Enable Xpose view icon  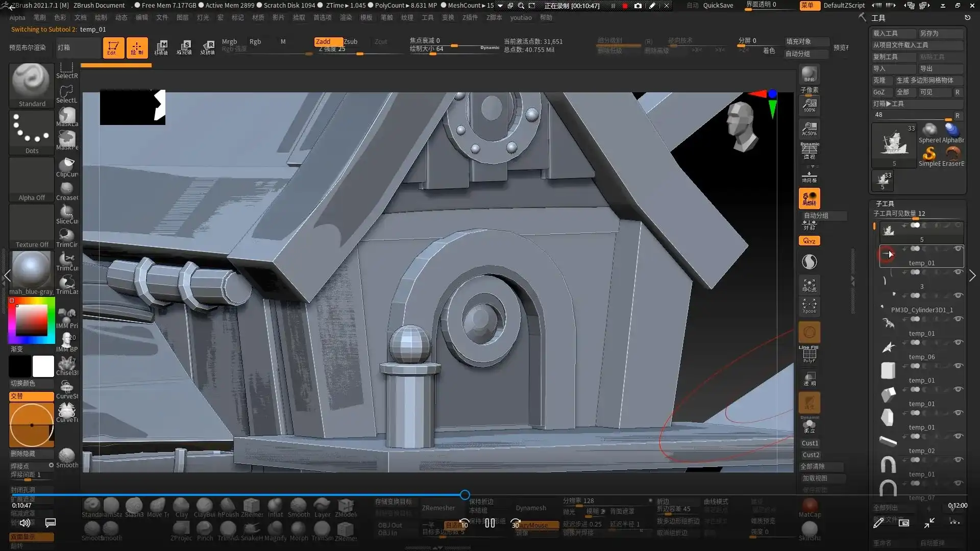pyautogui.click(x=809, y=306)
